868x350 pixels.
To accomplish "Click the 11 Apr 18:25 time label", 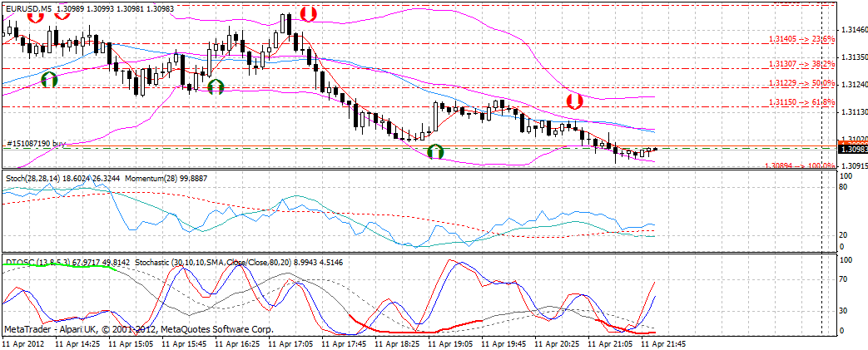I will (x=397, y=343).
